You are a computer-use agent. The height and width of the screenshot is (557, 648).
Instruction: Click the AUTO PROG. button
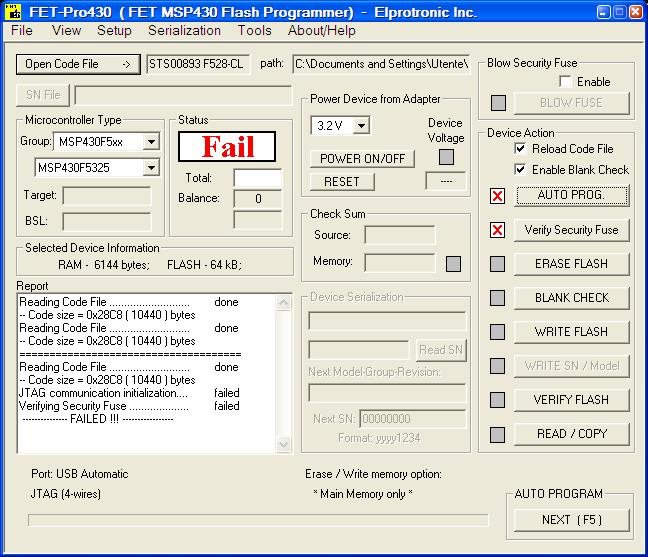(572, 195)
